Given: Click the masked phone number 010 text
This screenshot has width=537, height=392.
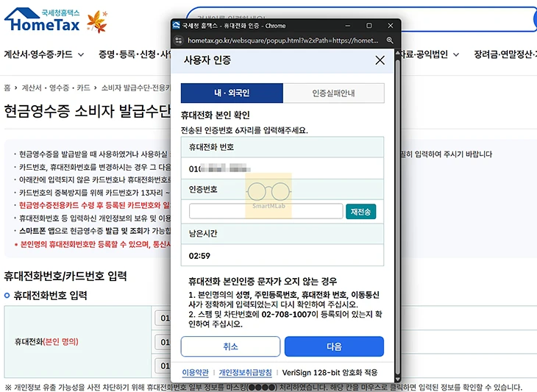Looking at the screenshot, I should 219,168.
